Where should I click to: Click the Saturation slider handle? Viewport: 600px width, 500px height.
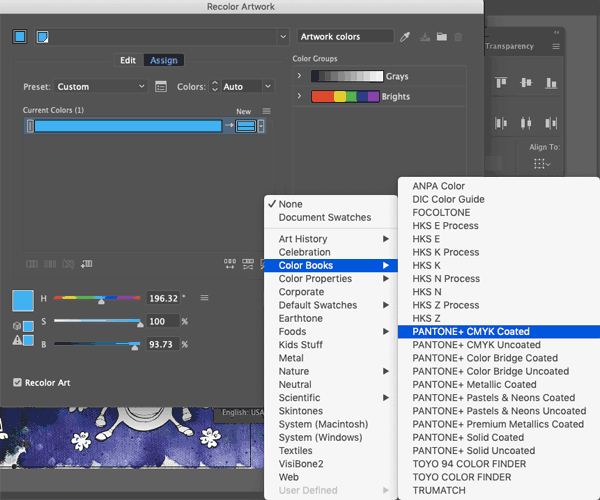[140, 324]
